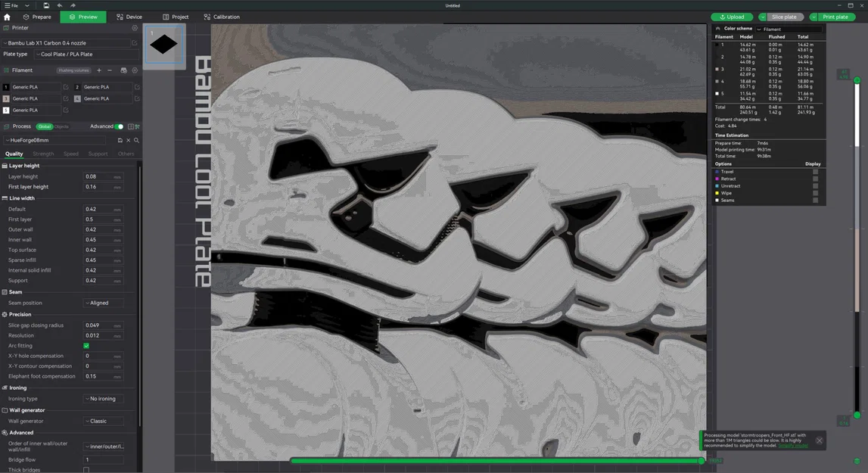This screenshot has width=868, height=473.
Task: Toggle the Arc fitting checkbox
Action: [86, 346]
